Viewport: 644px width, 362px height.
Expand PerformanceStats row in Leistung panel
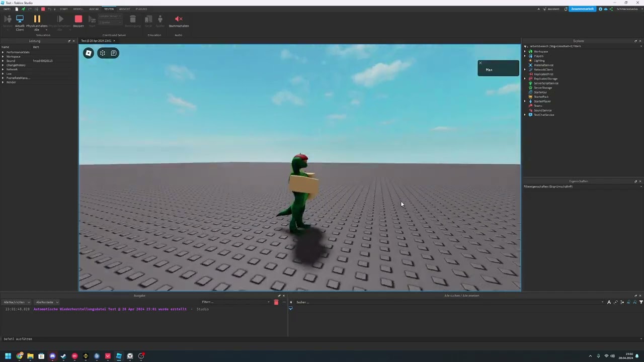(x=3, y=52)
